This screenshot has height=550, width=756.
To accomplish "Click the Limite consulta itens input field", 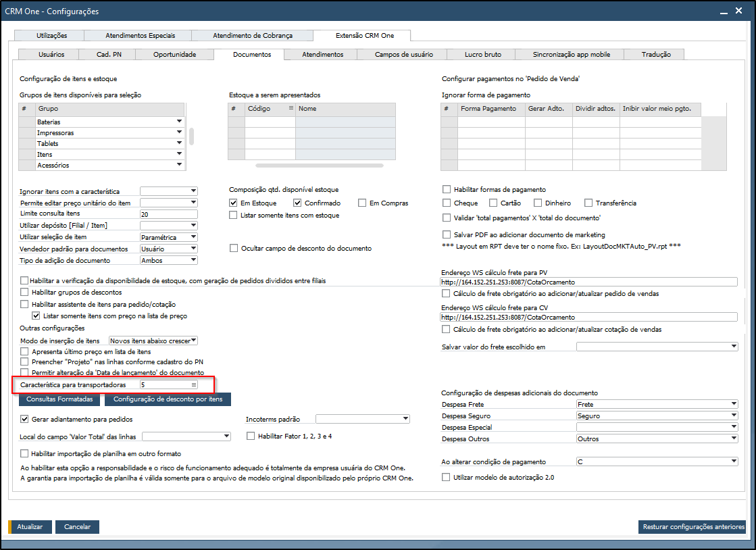I will [169, 214].
